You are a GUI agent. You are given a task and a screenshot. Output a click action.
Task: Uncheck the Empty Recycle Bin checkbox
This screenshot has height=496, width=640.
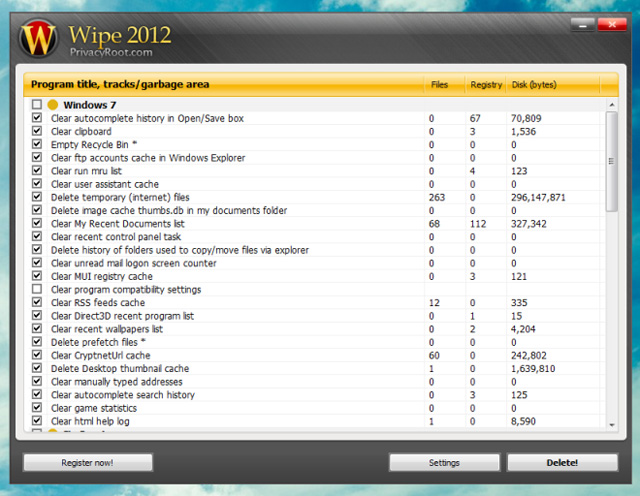click(x=37, y=144)
